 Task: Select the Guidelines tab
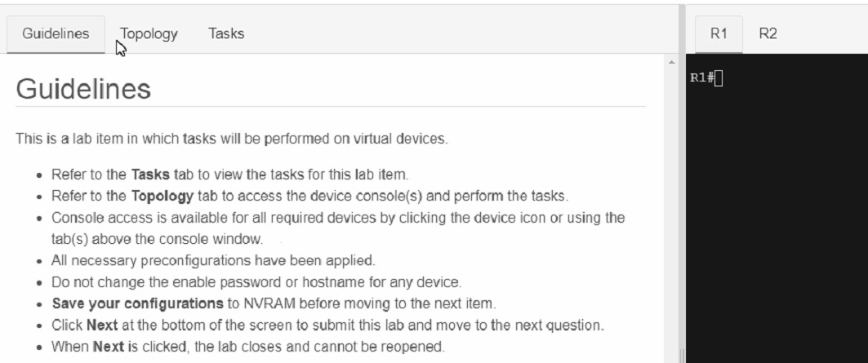pyautogui.click(x=56, y=33)
